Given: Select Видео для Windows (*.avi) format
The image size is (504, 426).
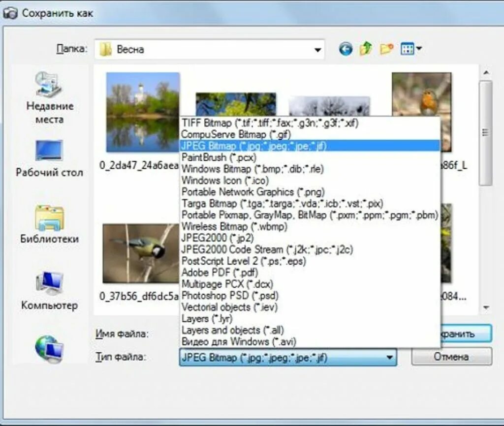Looking at the screenshot, I should click(310, 342).
